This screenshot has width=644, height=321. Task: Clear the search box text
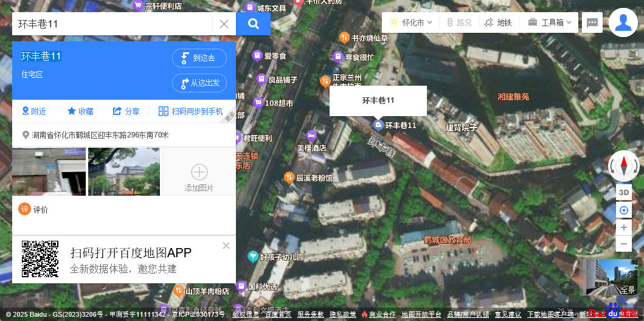224,24
